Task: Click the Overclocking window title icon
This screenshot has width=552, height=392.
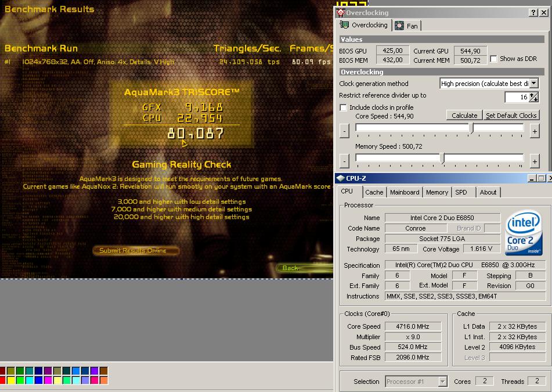Action: coord(340,13)
